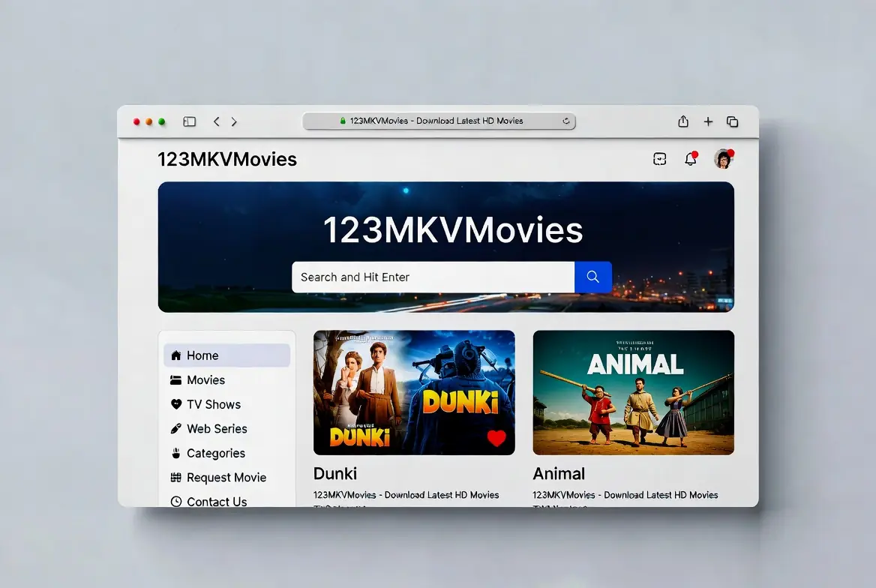
Task: Open the browser share icon
Action: (683, 121)
